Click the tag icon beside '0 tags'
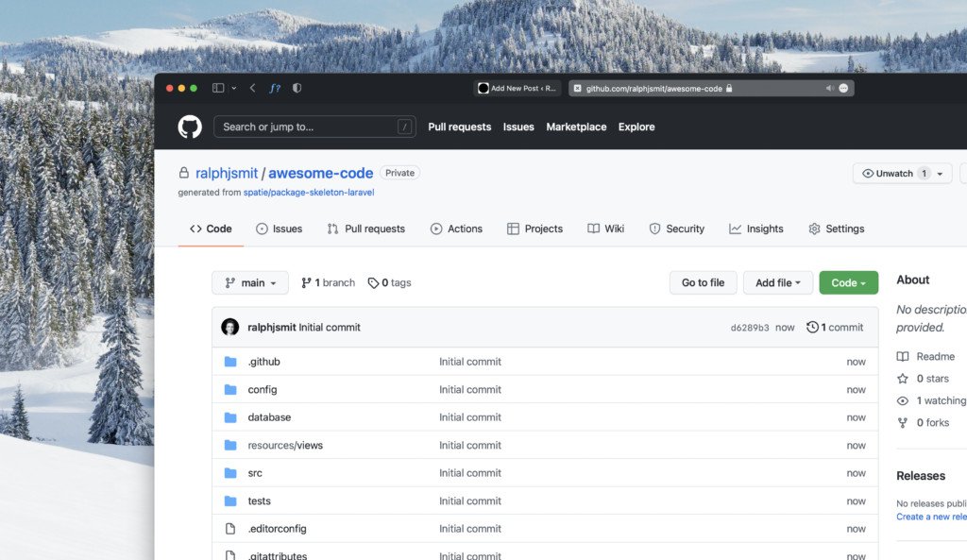Viewport: 967px width, 560px height. point(371,282)
